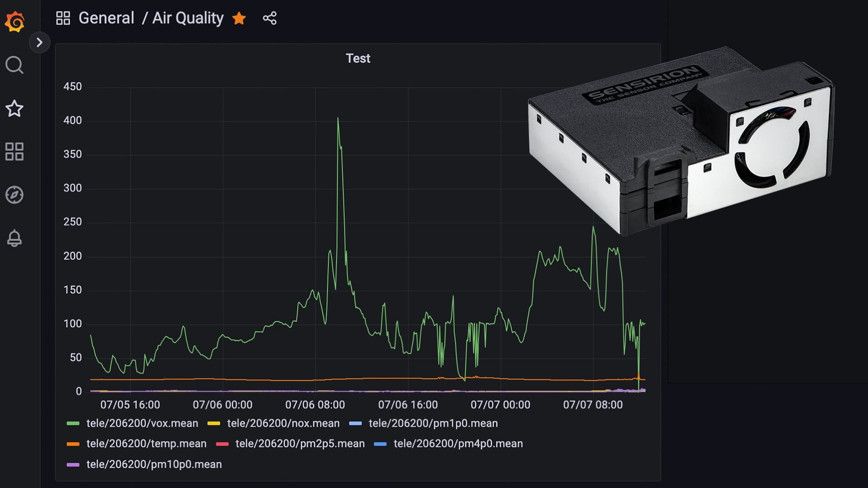
Task: Click the dashboards grid icon beside General
Action: [63, 18]
